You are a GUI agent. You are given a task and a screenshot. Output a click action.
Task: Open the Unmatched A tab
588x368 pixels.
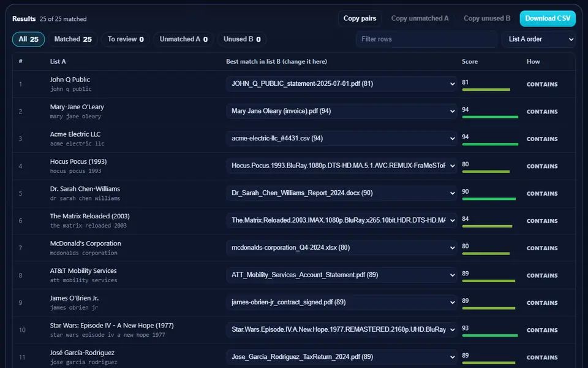click(x=183, y=39)
